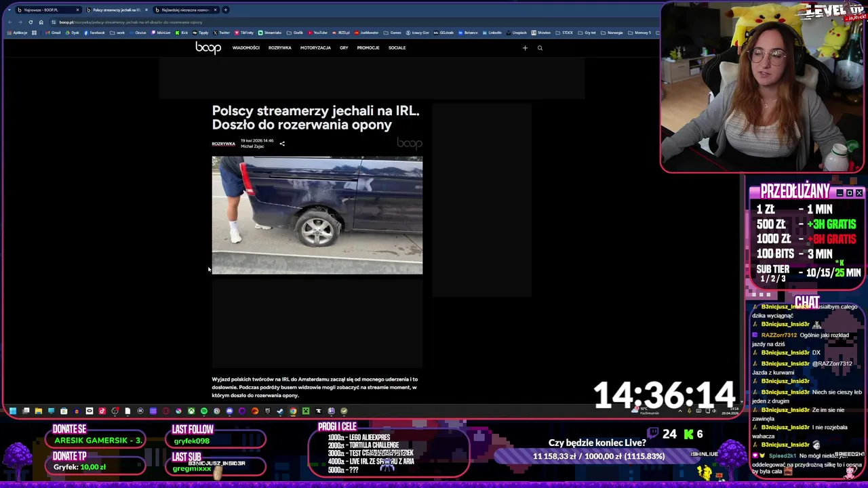868x488 pixels.
Task: Launch Spotify from the taskbar
Action: tap(204, 411)
